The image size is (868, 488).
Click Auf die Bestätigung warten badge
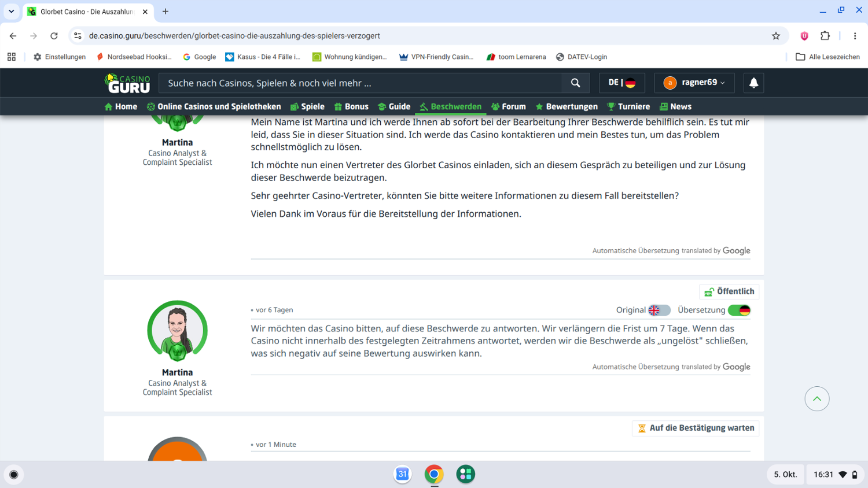click(x=696, y=428)
